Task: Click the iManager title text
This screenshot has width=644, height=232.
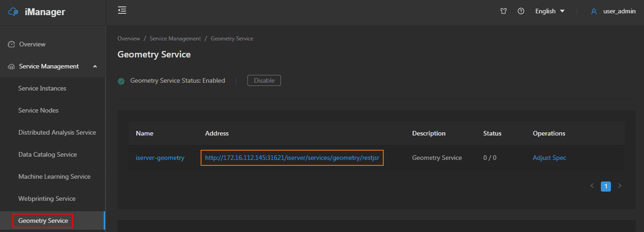Action: pyautogui.click(x=45, y=12)
